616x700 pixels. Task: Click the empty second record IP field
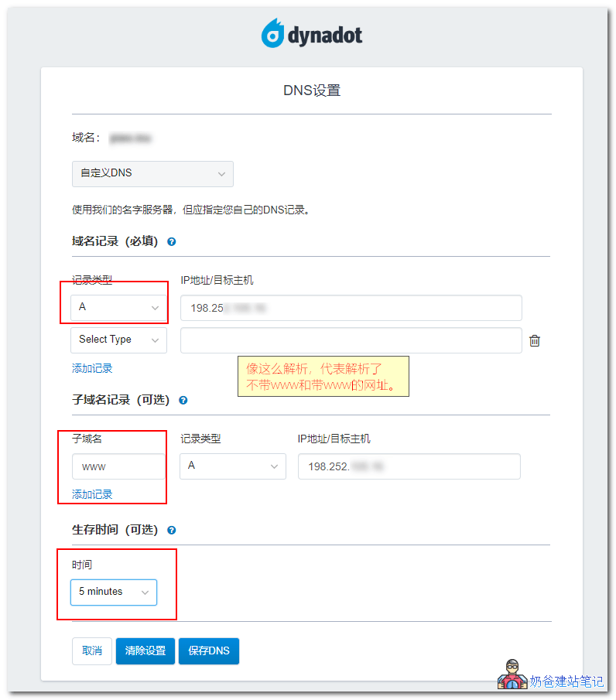[x=351, y=340]
